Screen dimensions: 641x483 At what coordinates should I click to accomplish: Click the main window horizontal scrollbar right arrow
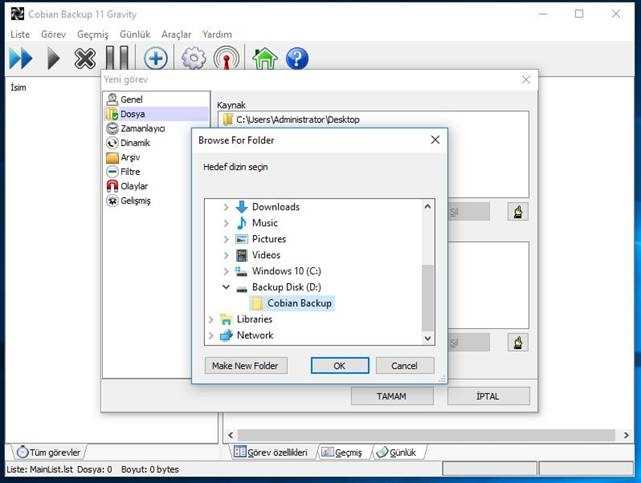click(x=626, y=435)
